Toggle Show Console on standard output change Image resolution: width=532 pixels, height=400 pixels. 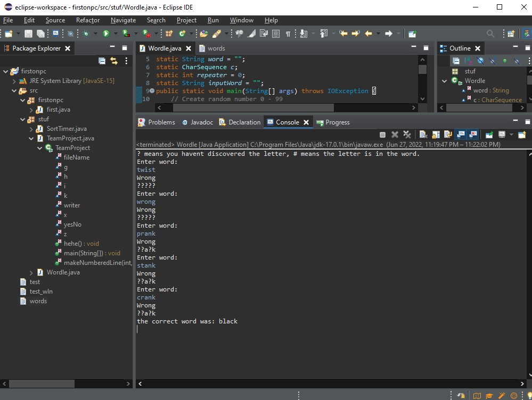pyautogui.click(x=461, y=135)
